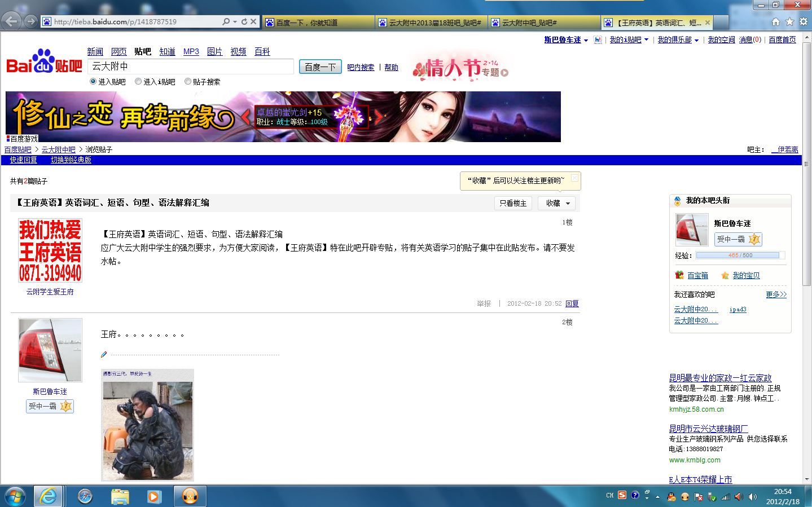Image resolution: width=812 pixels, height=507 pixels.
Task: Select the 进入i贴吧 radio option
Action: pyautogui.click(x=138, y=82)
